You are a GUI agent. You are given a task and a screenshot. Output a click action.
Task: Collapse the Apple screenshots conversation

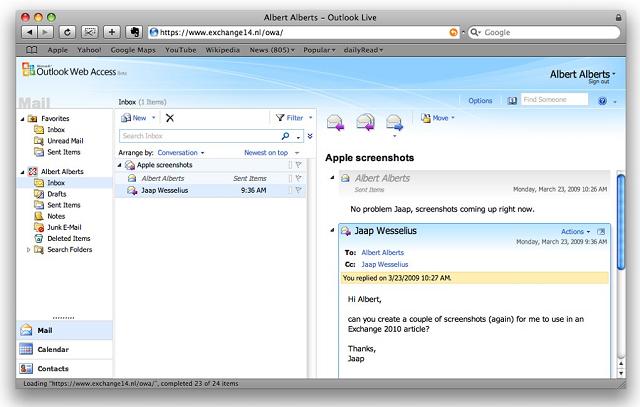120,165
